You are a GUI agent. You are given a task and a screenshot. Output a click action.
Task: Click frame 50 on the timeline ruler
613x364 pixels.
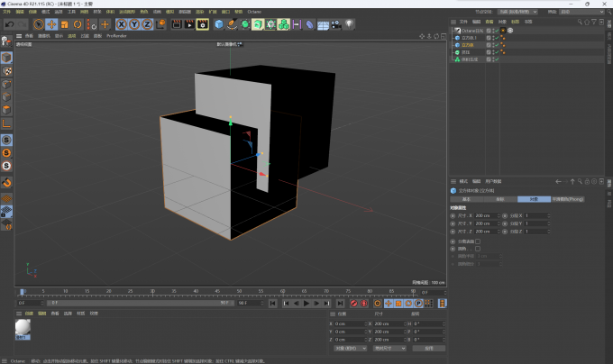(x=239, y=291)
